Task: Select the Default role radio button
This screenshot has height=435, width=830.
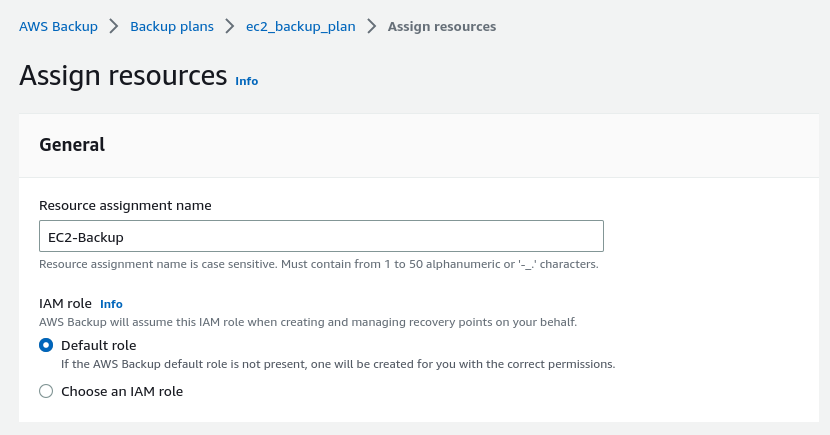Action: coord(46,345)
